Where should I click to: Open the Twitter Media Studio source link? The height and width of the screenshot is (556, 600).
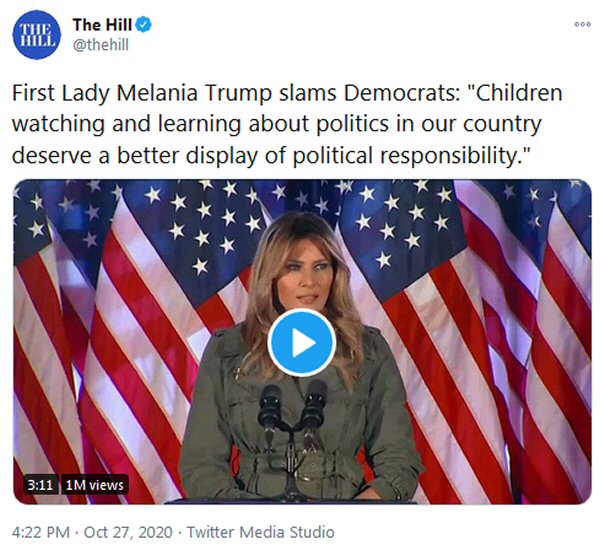click(x=260, y=532)
